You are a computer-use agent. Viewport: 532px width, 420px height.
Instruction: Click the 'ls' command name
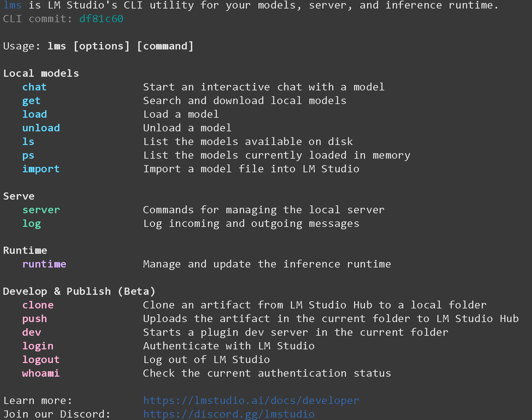(x=28, y=142)
